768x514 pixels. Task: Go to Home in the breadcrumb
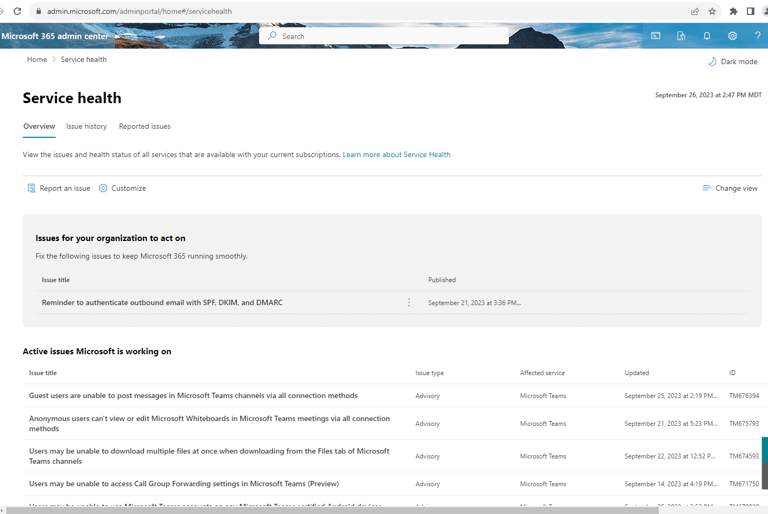click(x=37, y=59)
